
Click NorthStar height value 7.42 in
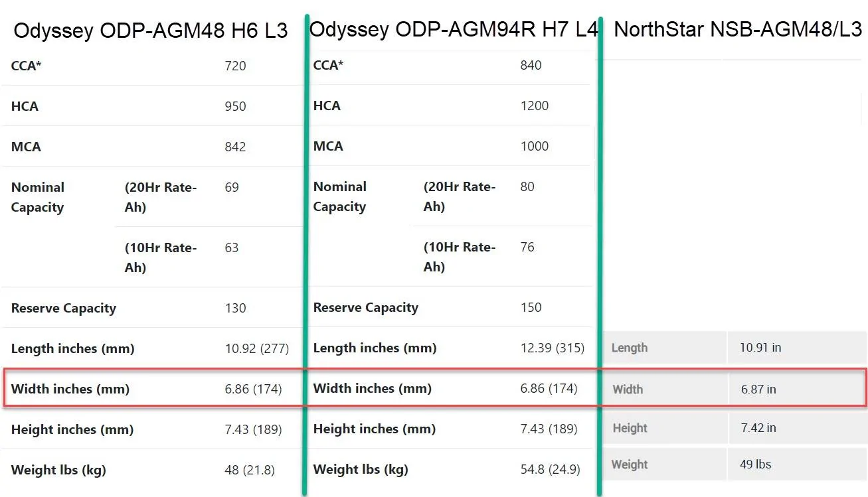758,428
